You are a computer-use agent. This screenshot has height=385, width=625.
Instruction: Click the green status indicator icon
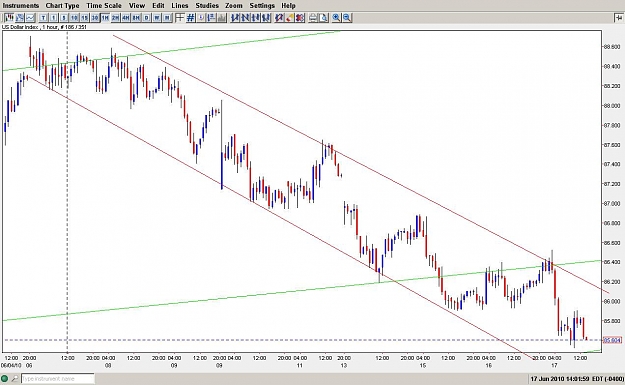click(5, 379)
